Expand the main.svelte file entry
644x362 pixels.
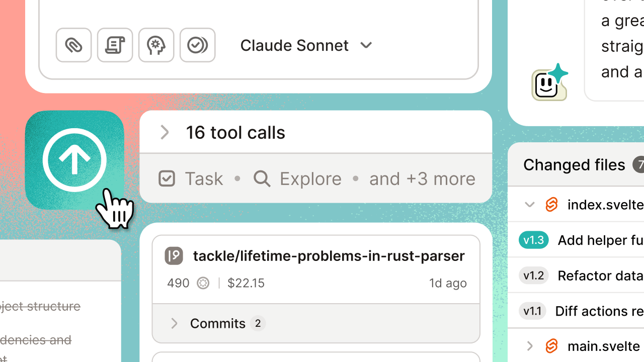point(529,346)
